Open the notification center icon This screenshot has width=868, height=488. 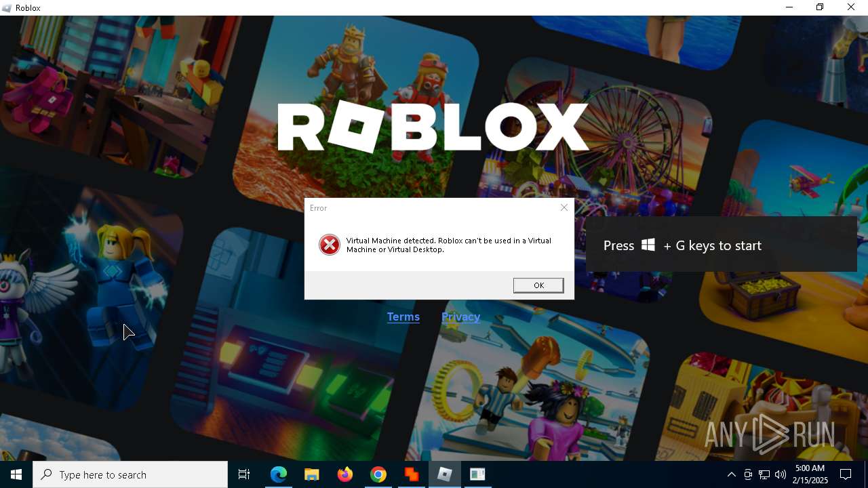coord(846,474)
